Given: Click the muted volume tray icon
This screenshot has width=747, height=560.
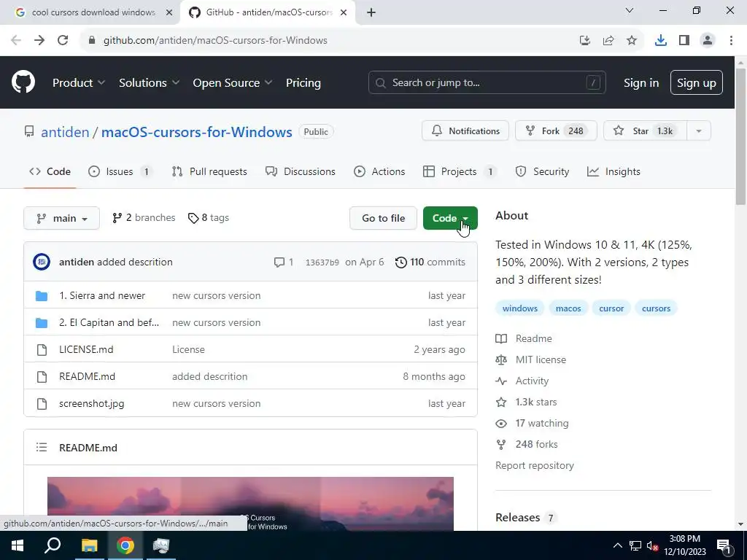Looking at the screenshot, I should [x=652, y=545].
